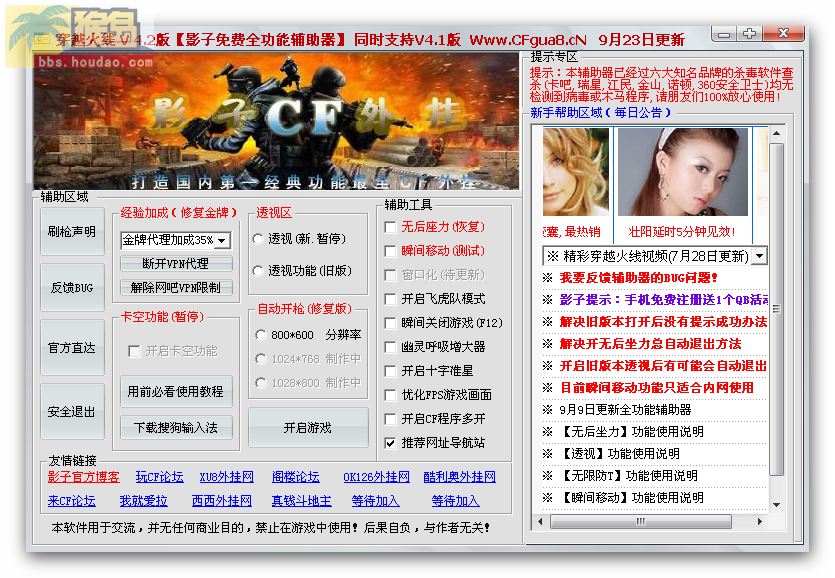The image size is (835, 578).
Task: Open the 玩CF论坛 link
Action: point(159,477)
